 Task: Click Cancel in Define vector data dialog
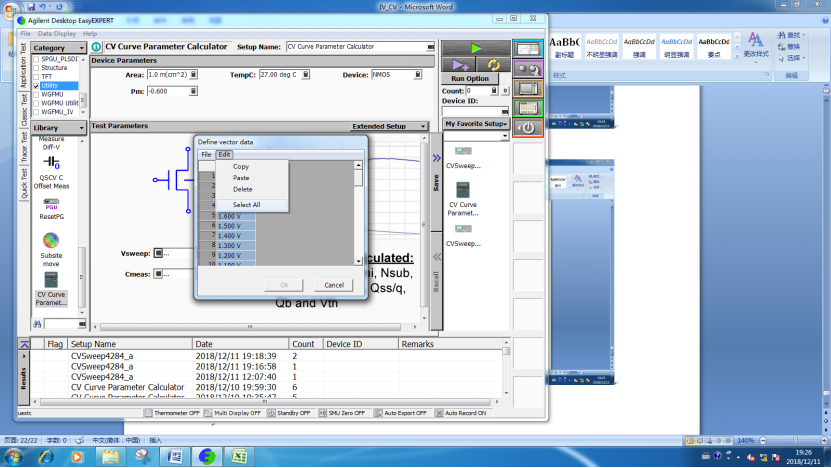334,285
